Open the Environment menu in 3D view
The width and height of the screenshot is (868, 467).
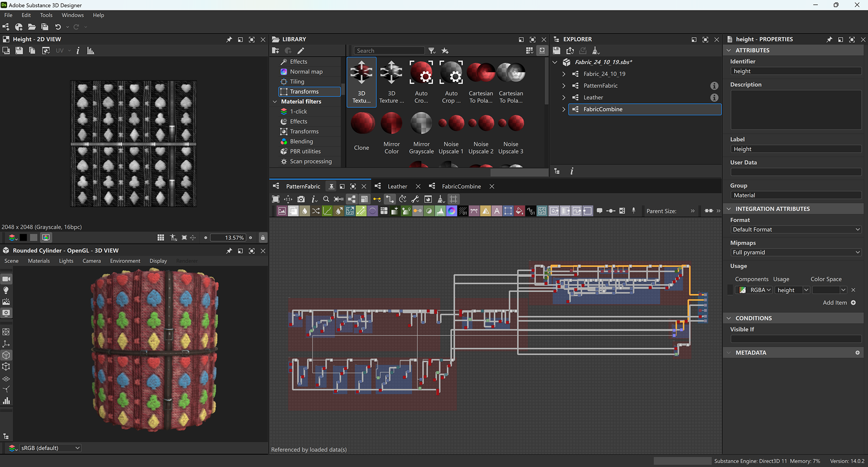click(x=125, y=261)
